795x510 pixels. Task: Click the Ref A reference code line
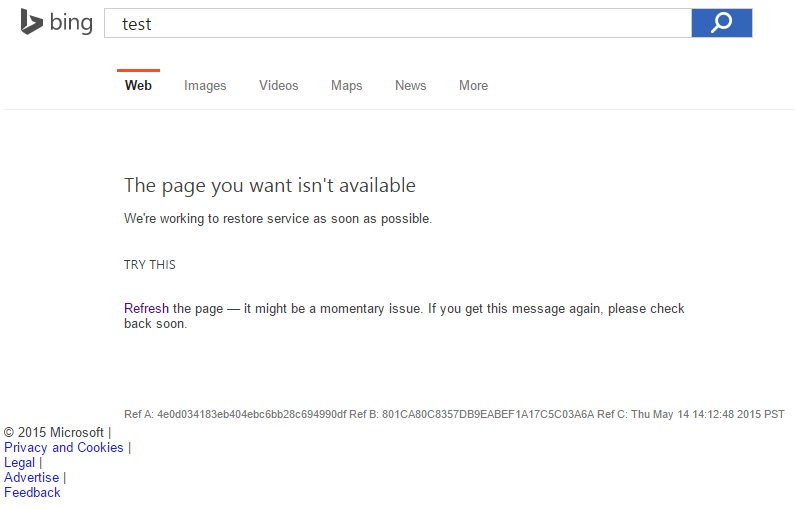[x=454, y=414]
